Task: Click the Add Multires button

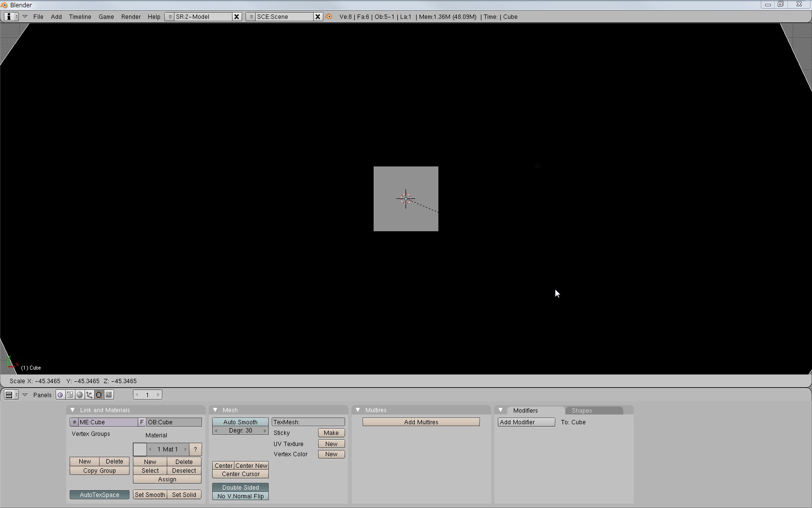Action: 421,422
